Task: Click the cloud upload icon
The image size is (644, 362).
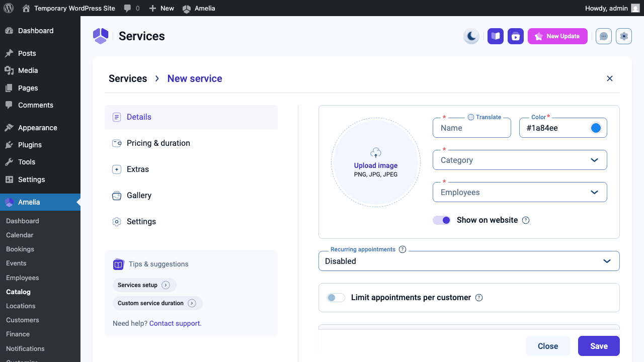Action: click(376, 153)
